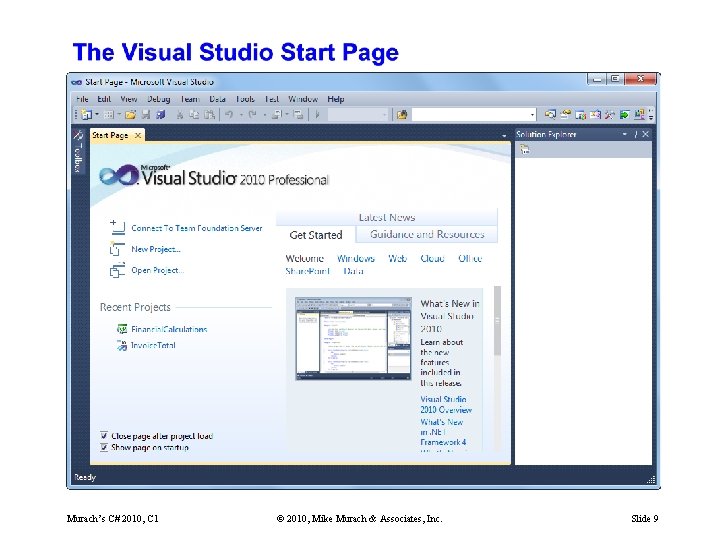Select the Get Started tab
This screenshot has height=540, width=720.
click(x=315, y=235)
